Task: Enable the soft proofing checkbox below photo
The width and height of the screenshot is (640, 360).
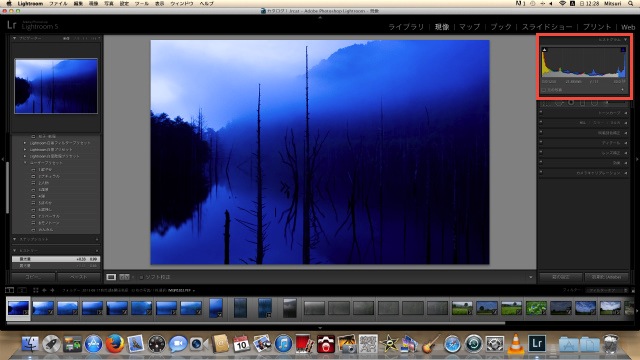Action: [x=141, y=277]
